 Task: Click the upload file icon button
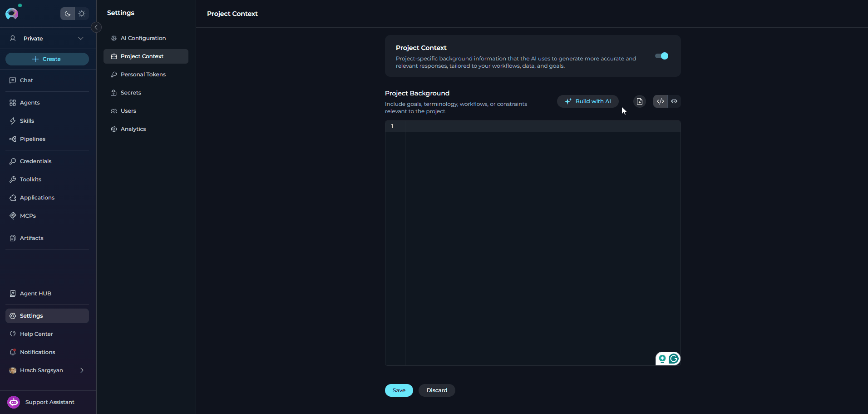[x=640, y=101]
